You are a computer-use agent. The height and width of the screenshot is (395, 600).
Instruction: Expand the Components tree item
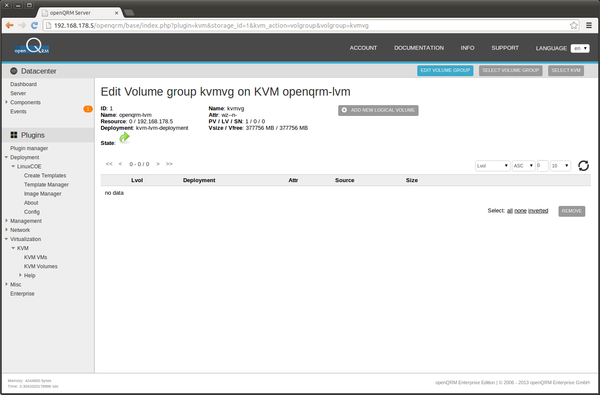tap(7, 102)
